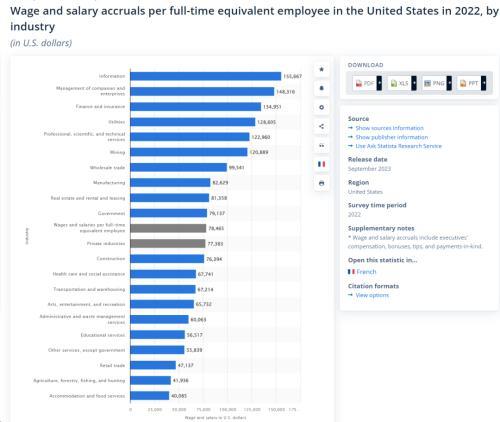Open chart settings gear icon

click(x=321, y=107)
